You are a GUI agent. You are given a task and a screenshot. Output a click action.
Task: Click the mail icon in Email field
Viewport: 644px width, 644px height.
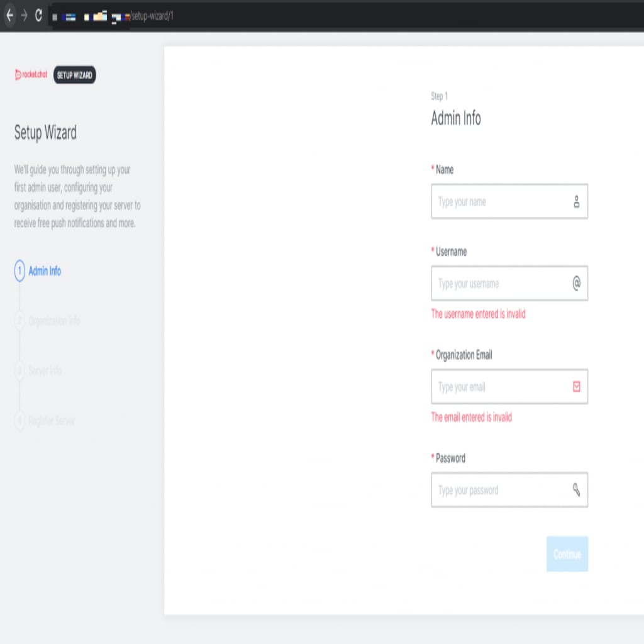(576, 387)
